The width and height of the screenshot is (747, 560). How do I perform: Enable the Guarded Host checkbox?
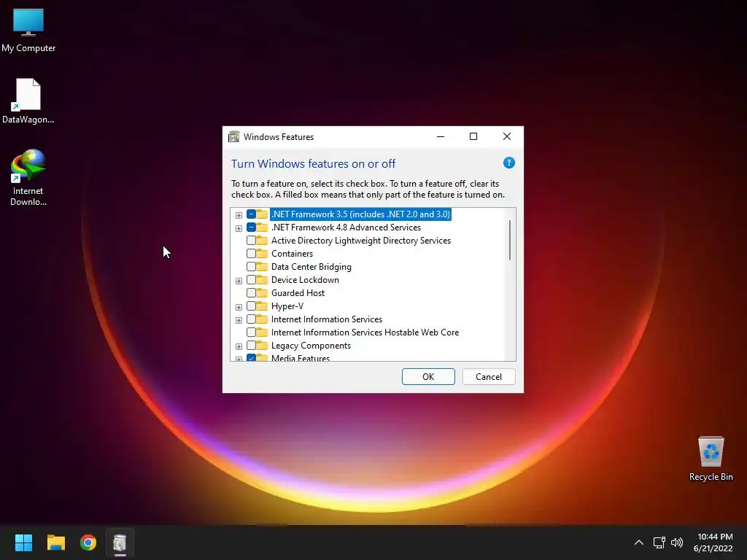251,293
